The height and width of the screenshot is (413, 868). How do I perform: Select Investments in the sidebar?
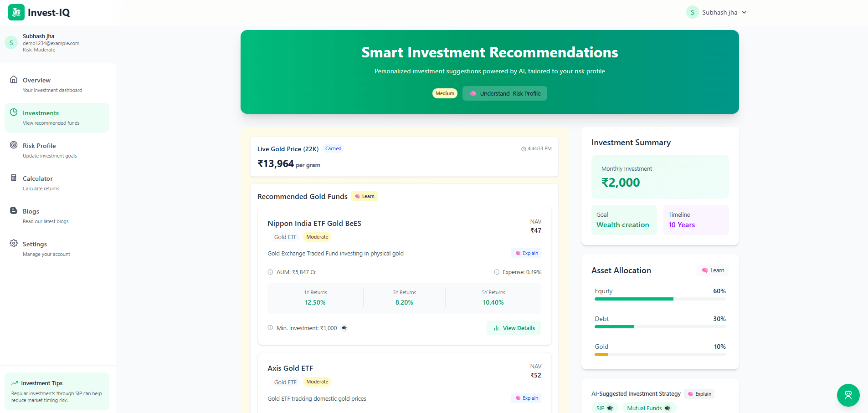[x=57, y=117]
